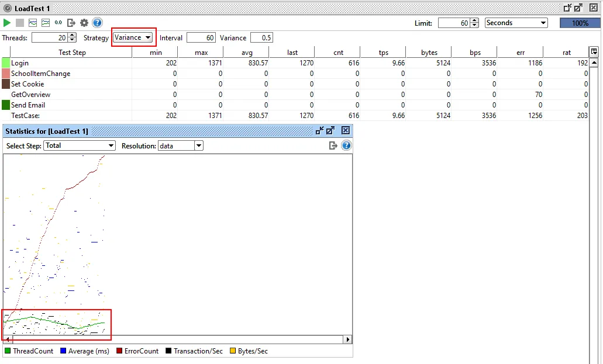Minimize the Statistics for LoadTest 1 panel
The height and width of the screenshot is (364, 603).
click(x=319, y=131)
